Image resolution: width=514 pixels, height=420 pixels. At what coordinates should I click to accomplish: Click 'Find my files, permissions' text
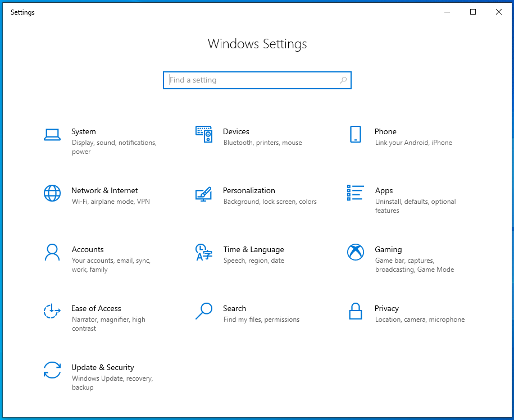click(x=261, y=319)
